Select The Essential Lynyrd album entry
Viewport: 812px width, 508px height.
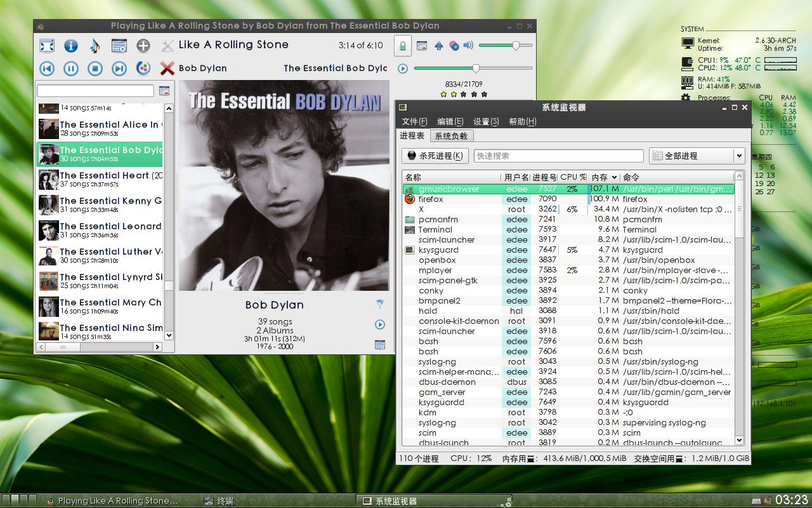pyautogui.click(x=100, y=281)
